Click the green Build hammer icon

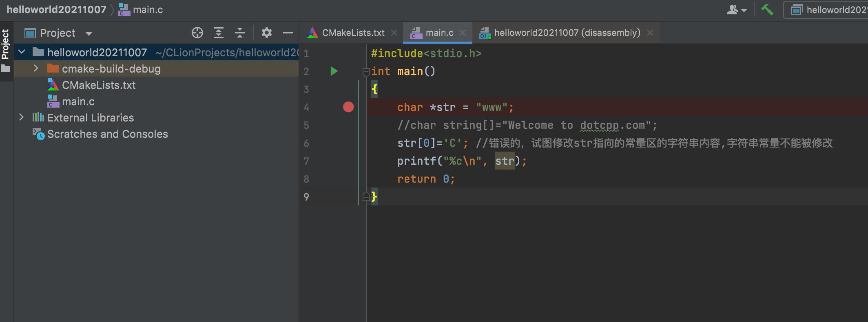(767, 10)
